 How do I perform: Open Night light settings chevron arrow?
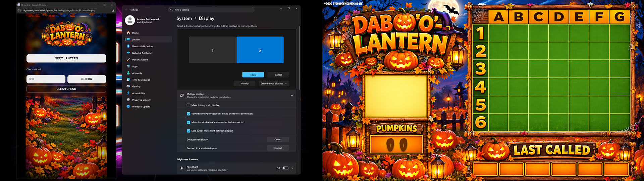(292, 168)
